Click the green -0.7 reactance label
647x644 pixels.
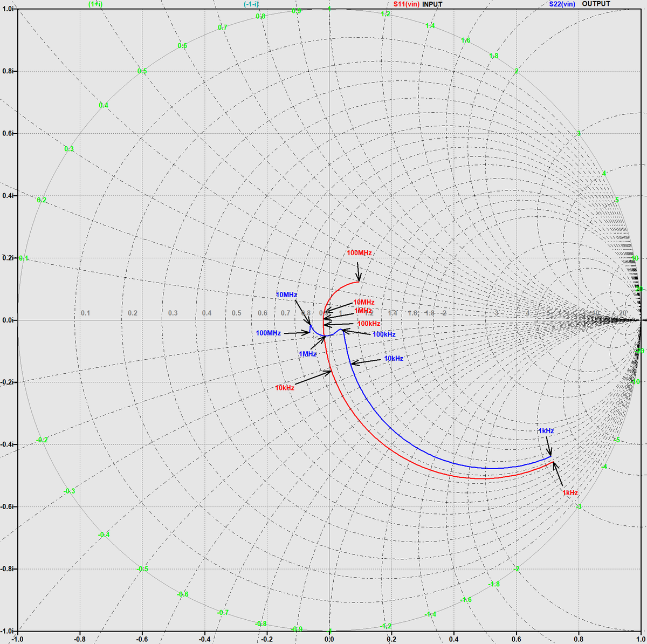pos(223,613)
